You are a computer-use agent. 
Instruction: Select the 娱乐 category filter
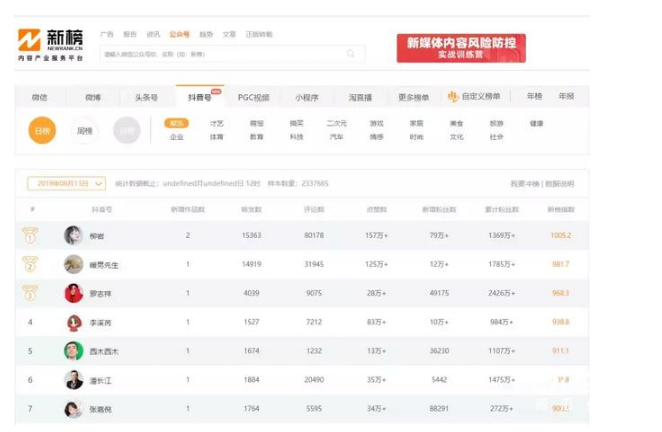point(176,123)
